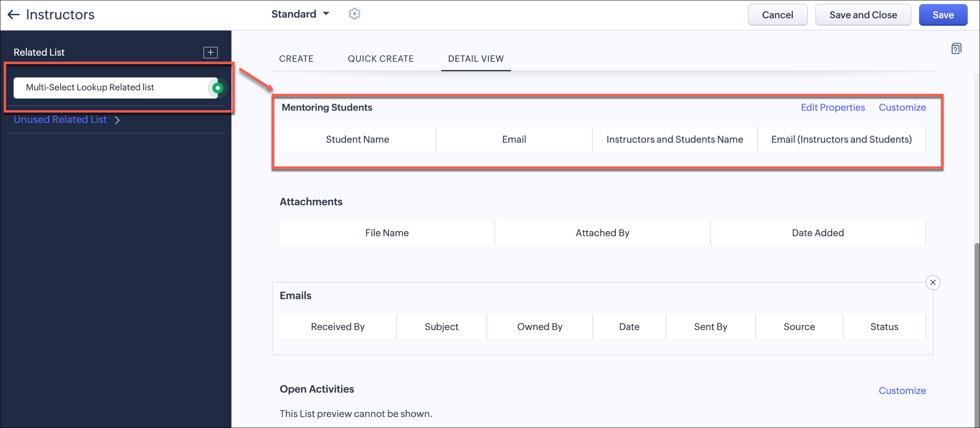
Task: Click the green indicator on Multi-Select Lookup
Action: (217, 88)
